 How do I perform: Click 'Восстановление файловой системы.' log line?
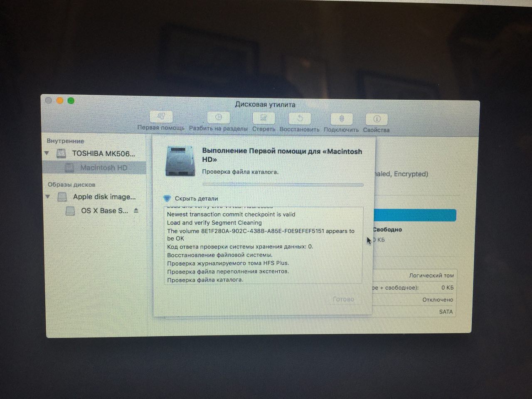[220, 255]
